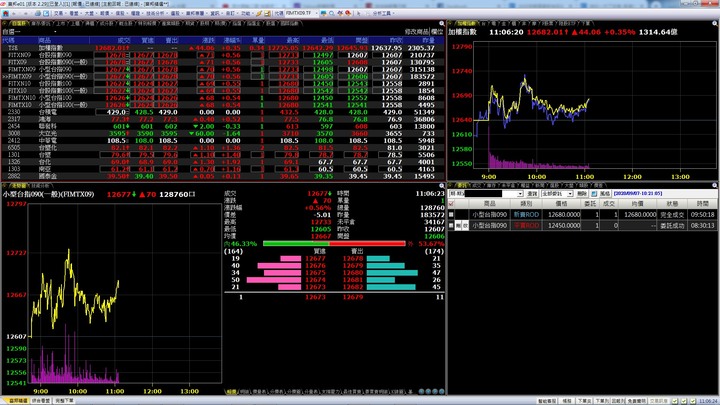This screenshot has width=720, height=405.
Task: Click the 風格 button in the order panel
Action: (x=605, y=194)
